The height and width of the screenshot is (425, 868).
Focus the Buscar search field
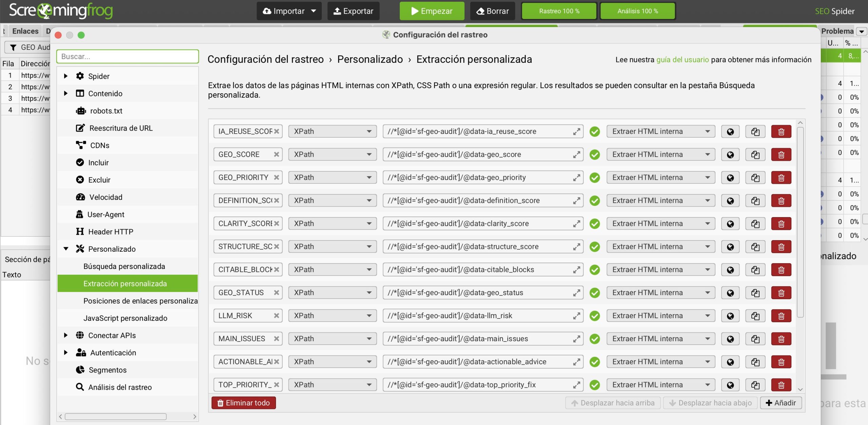pos(127,57)
